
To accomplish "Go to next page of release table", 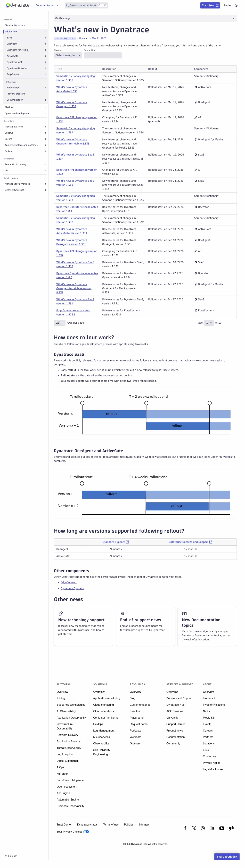I will tap(234, 322).
